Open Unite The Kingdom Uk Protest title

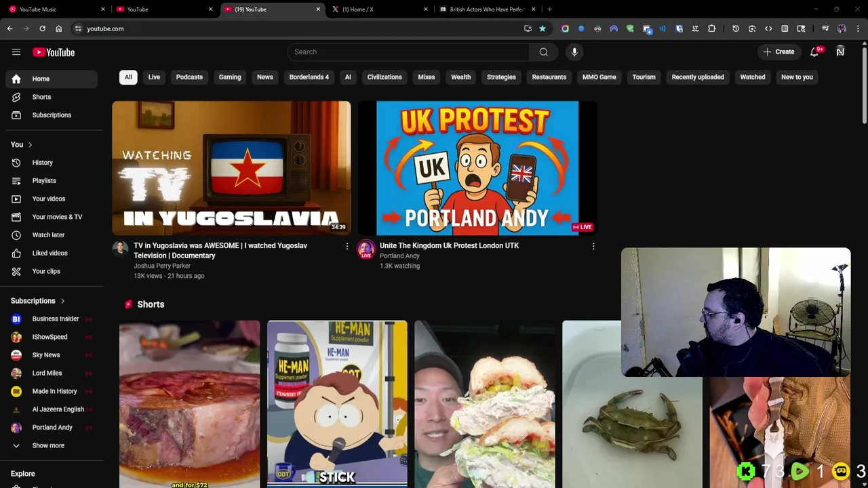449,246
